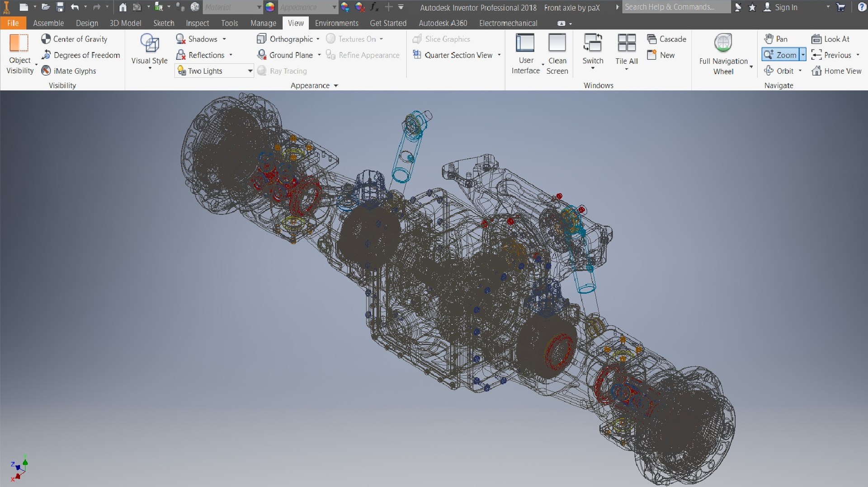This screenshot has width=868, height=487.
Task: Open the appearance color wheel swatch
Action: [270, 7]
